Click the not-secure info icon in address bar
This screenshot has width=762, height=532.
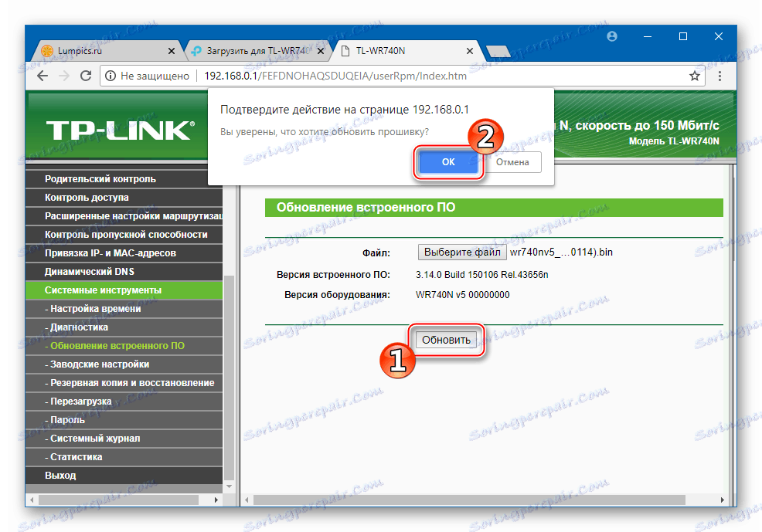click(111, 76)
